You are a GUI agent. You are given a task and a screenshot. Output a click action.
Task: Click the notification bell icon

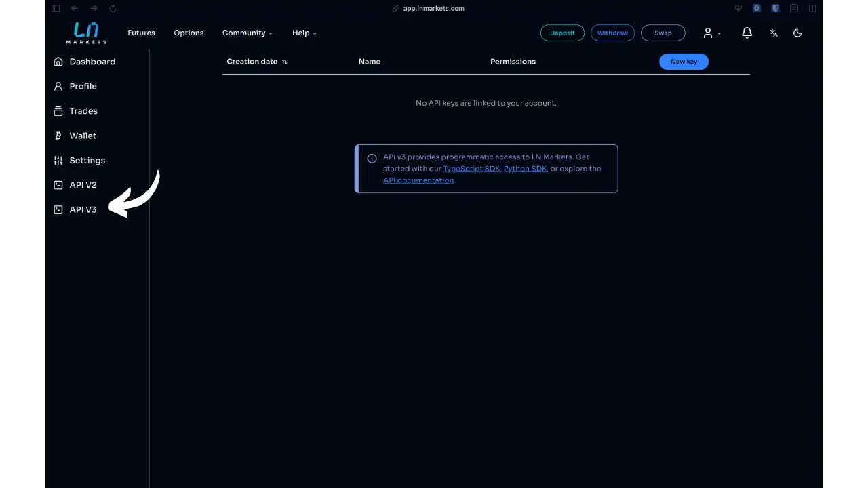(747, 33)
